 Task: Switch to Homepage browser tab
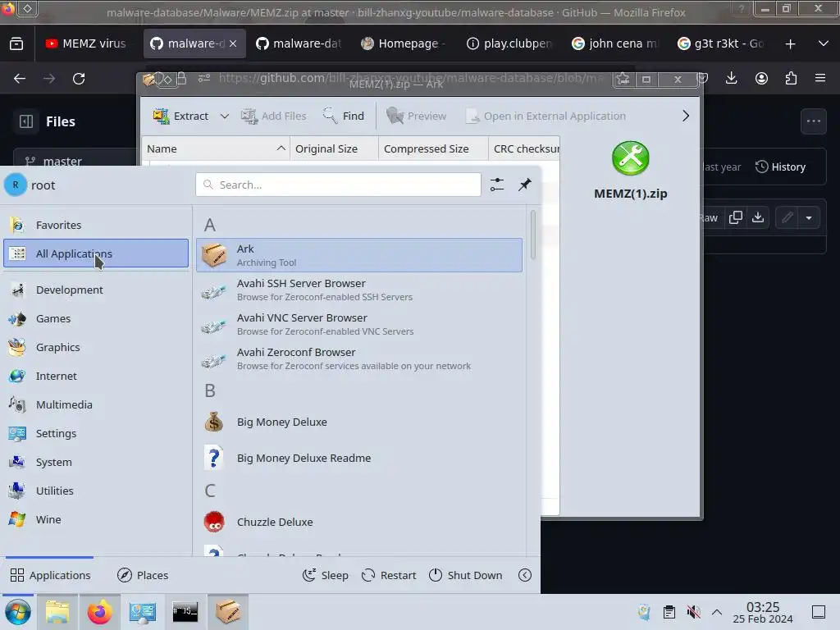tap(405, 43)
